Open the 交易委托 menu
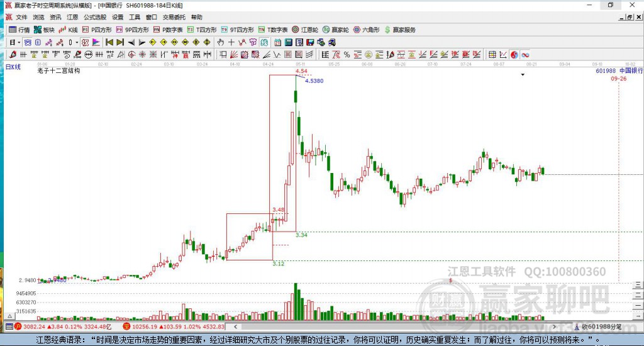 (x=174, y=17)
